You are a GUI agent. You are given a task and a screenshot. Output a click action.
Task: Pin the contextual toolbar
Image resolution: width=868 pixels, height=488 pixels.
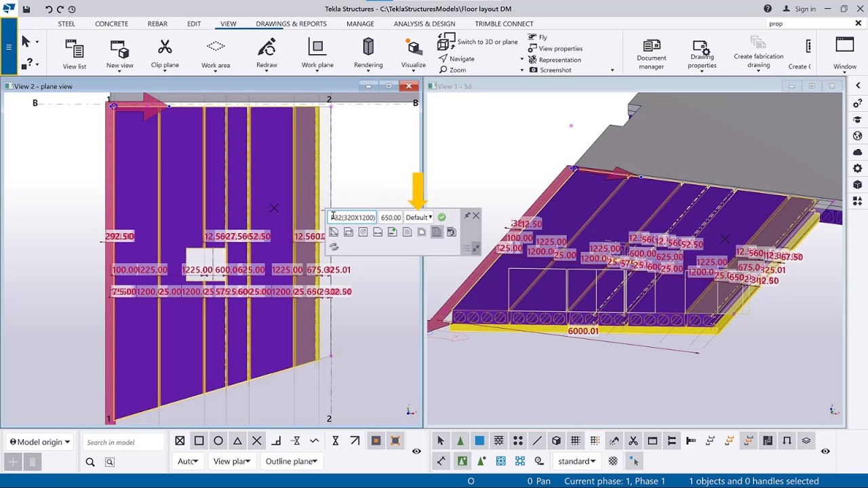[x=467, y=216]
